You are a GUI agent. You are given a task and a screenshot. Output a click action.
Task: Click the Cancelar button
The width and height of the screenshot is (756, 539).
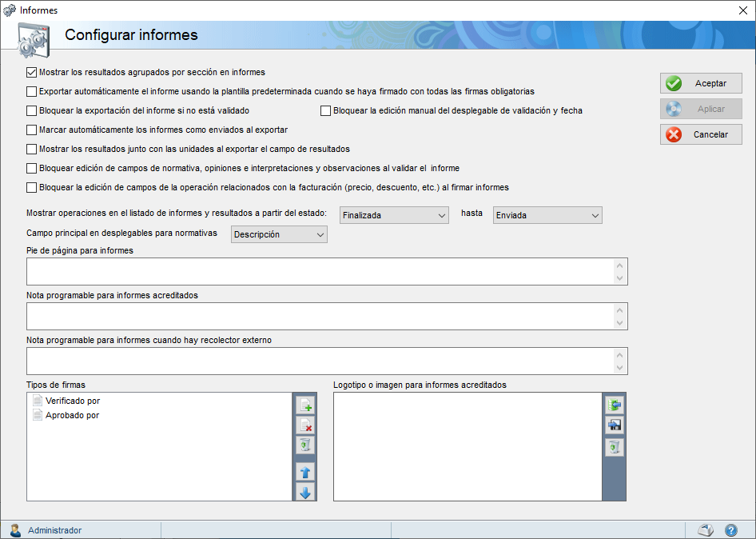(701, 134)
